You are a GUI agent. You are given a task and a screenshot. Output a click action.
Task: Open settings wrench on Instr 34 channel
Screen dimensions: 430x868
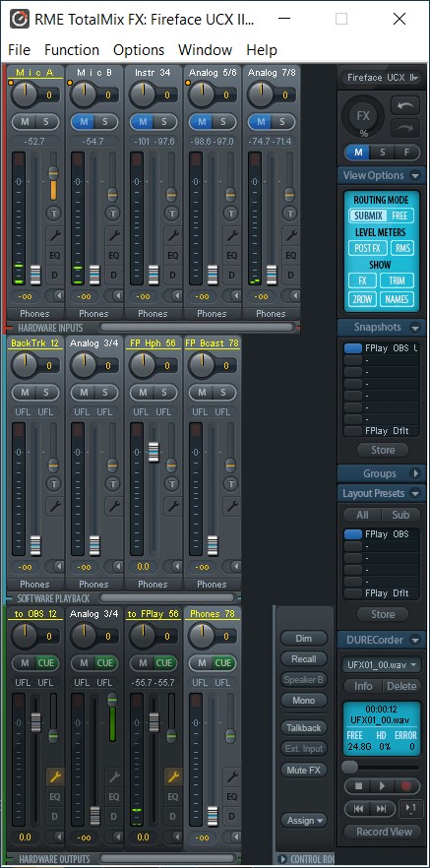pos(172,234)
